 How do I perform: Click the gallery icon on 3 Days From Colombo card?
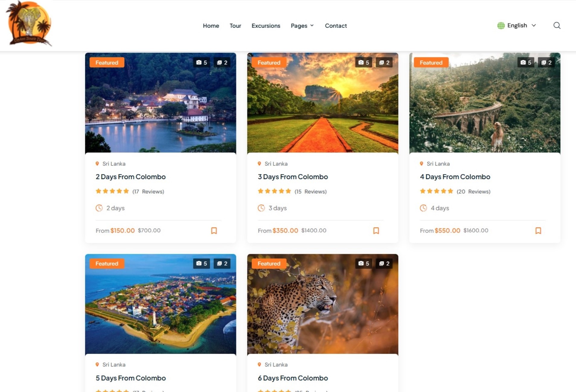381,62
